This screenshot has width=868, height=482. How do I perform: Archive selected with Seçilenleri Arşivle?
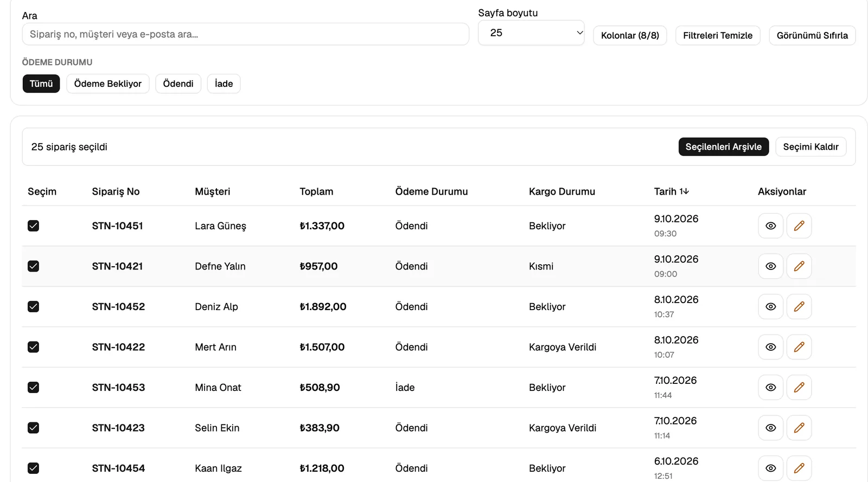(723, 147)
